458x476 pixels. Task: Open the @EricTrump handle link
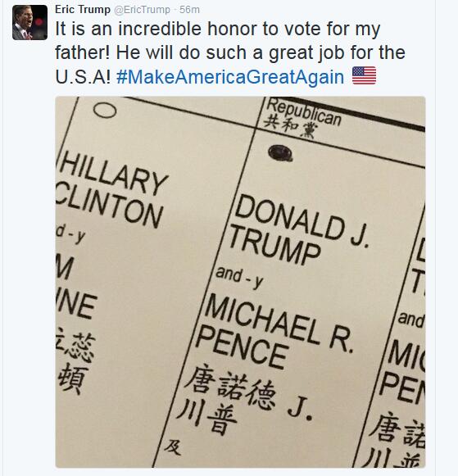coord(142,10)
